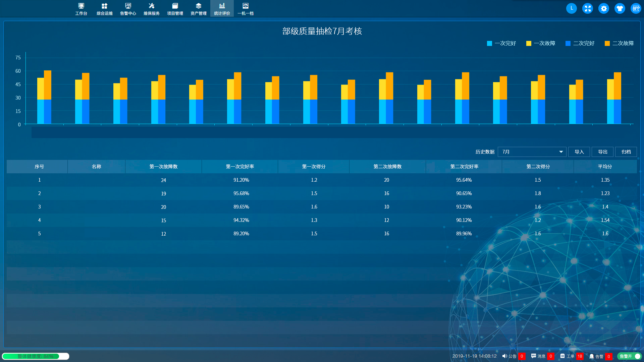The image size is (644, 362).
Task: Select the 91.20% cell in row 1
Action: pyautogui.click(x=241, y=180)
